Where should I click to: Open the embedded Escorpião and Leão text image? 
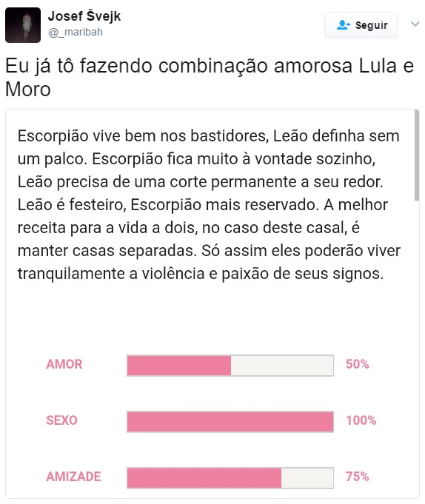click(212, 303)
